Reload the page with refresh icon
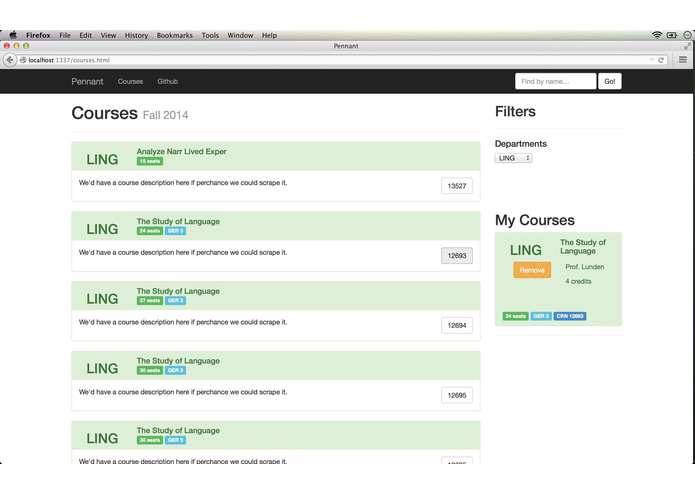695x494 pixels. 660,60
